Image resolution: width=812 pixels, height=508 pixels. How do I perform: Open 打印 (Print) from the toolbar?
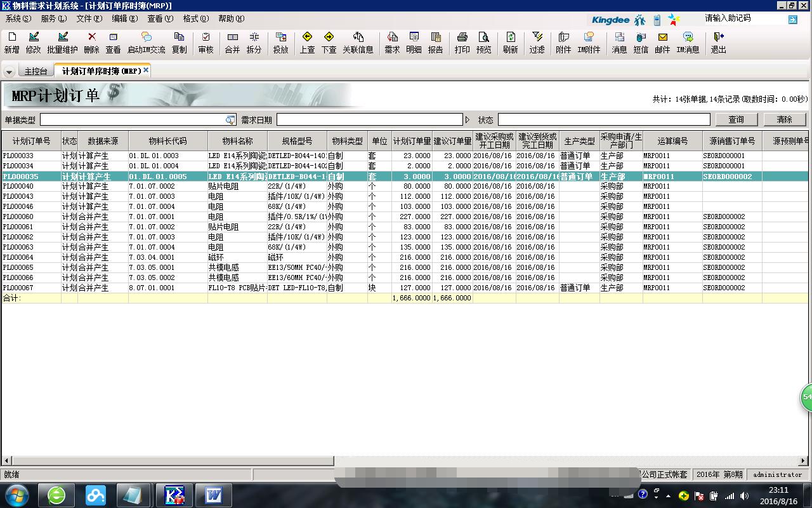462,42
